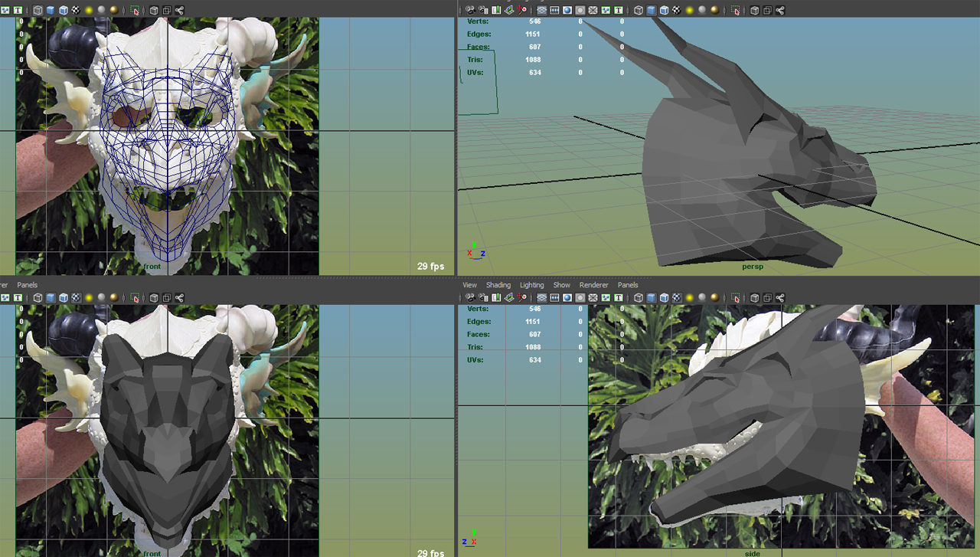Open the Show menu of side panel
This screenshot has width=980, height=557.
[x=562, y=285]
